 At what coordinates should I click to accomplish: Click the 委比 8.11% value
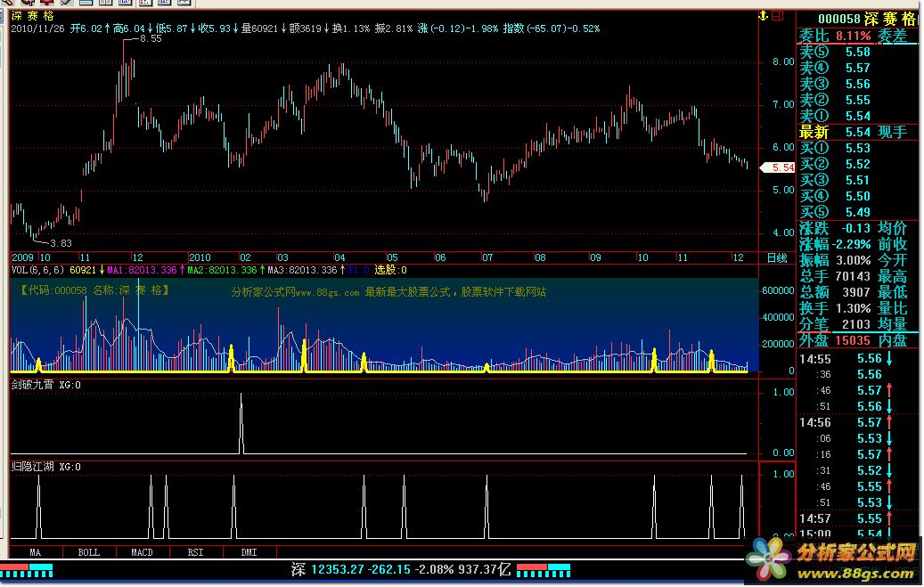854,36
